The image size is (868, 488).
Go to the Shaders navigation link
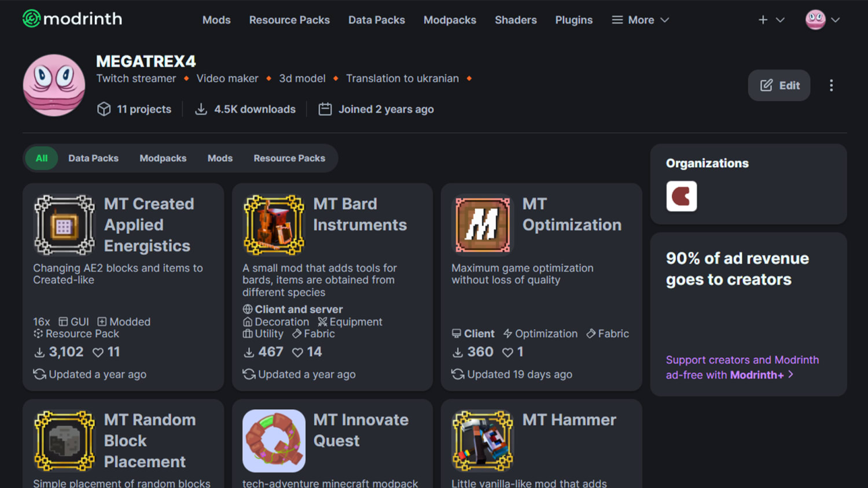click(x=516, y=20)
